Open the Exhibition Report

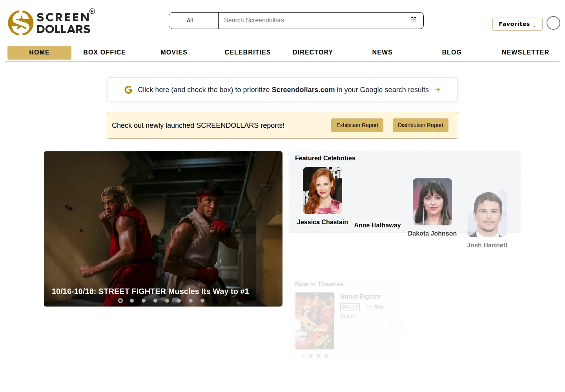click(x=357, y=125)
